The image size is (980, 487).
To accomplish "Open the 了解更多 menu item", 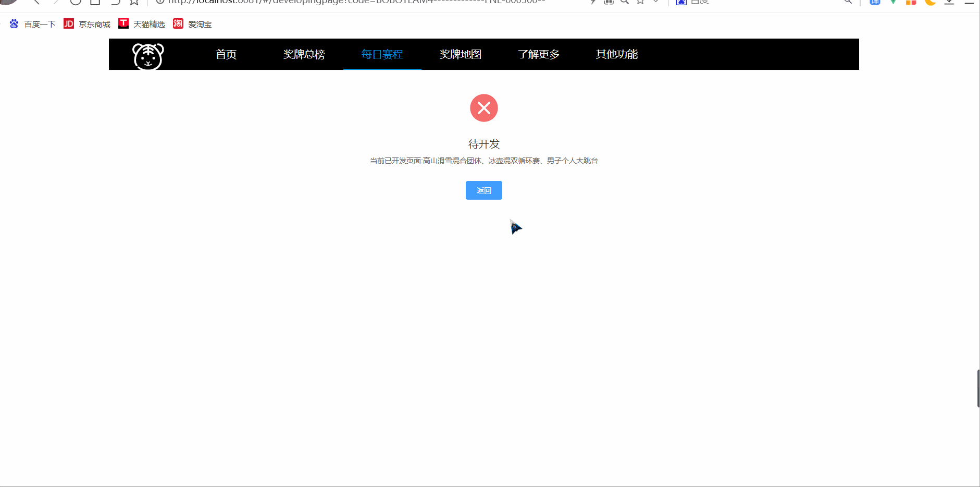I will point(538,54).
